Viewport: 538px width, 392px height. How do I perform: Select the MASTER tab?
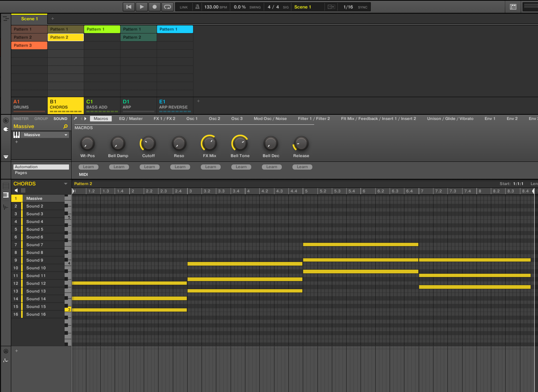click(21, 118)
